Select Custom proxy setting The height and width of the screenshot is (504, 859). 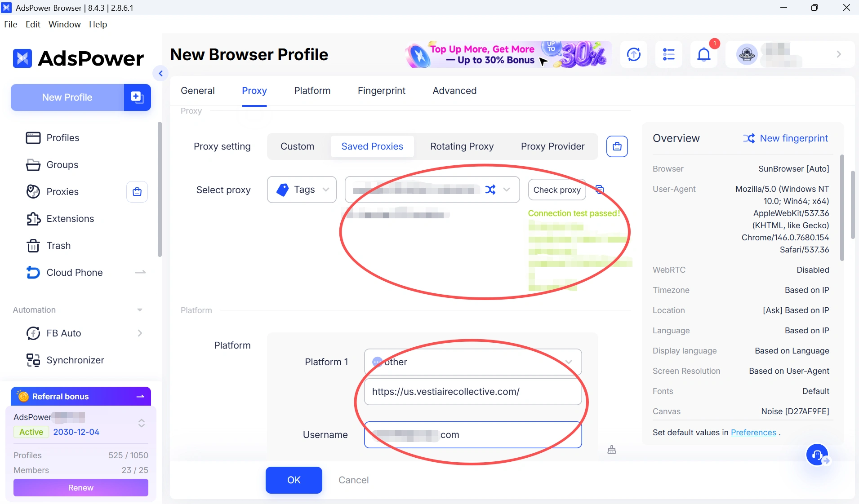[298, 146]
